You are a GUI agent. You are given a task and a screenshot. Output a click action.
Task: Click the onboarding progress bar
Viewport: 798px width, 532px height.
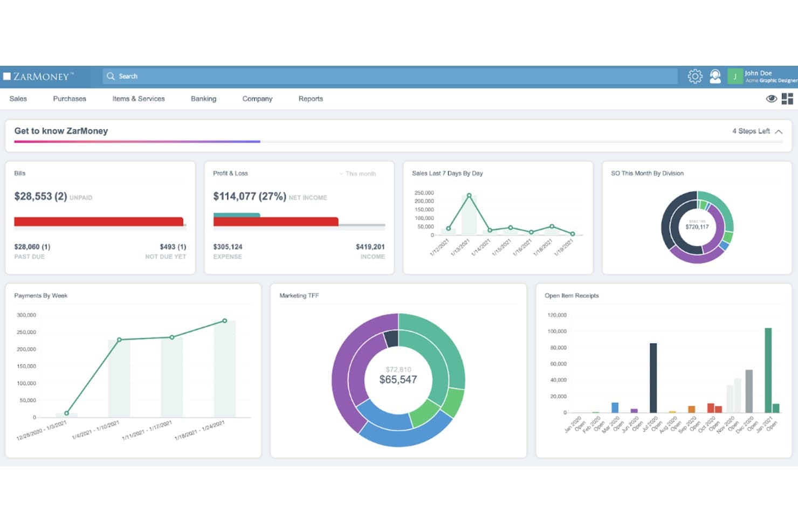click(398, 142)
